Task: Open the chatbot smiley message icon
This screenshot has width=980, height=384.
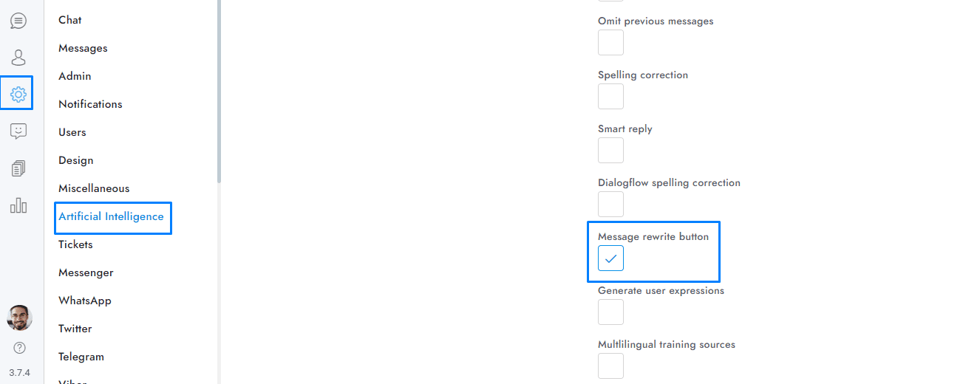Action: [18, 131]
